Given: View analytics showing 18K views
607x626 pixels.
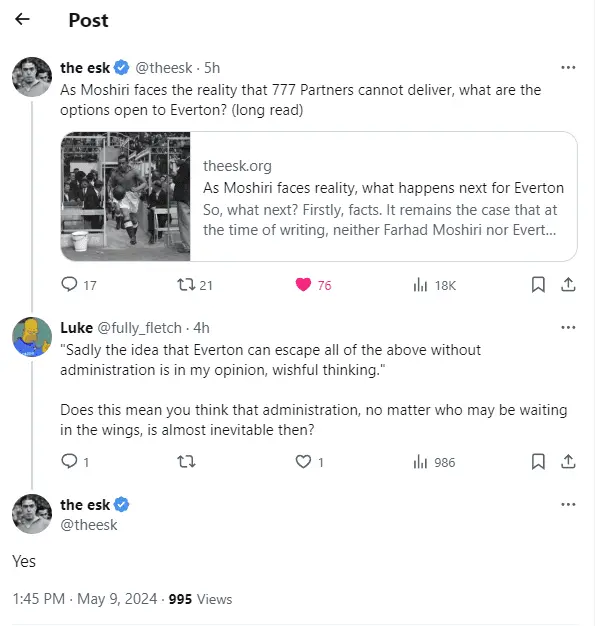Looking at the screenshot, I should [x=421, y=285].
